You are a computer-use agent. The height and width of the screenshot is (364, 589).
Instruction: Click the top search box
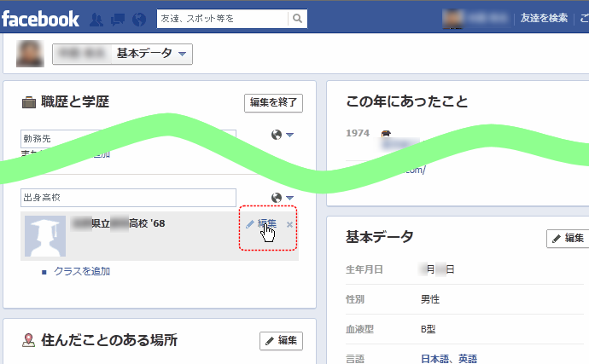coord(222,18)
